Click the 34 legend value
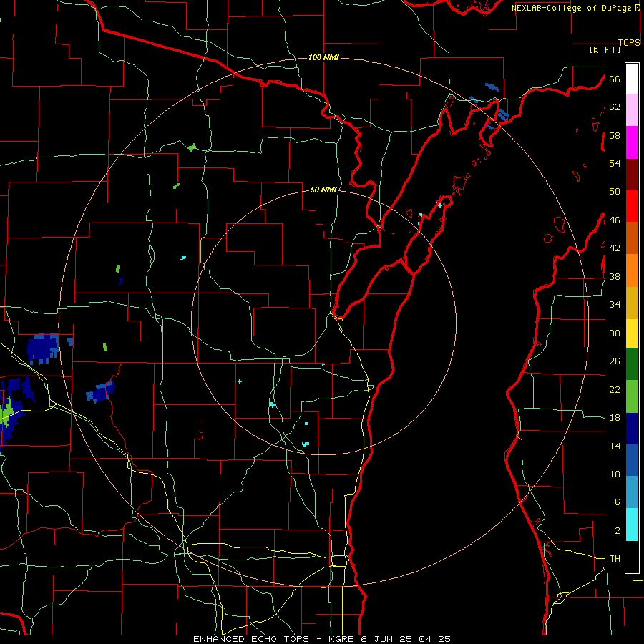Image resolution: width=644 pixels, height=644 pixels. coord(615,305)
